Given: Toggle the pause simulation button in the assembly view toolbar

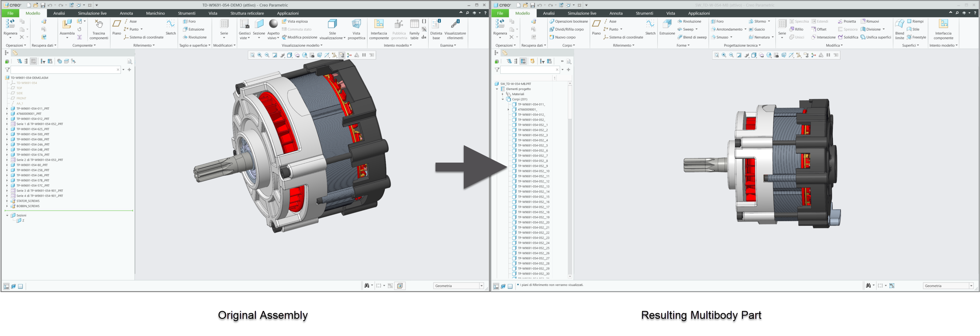Looking at the screenshot, I should point(364,55).
